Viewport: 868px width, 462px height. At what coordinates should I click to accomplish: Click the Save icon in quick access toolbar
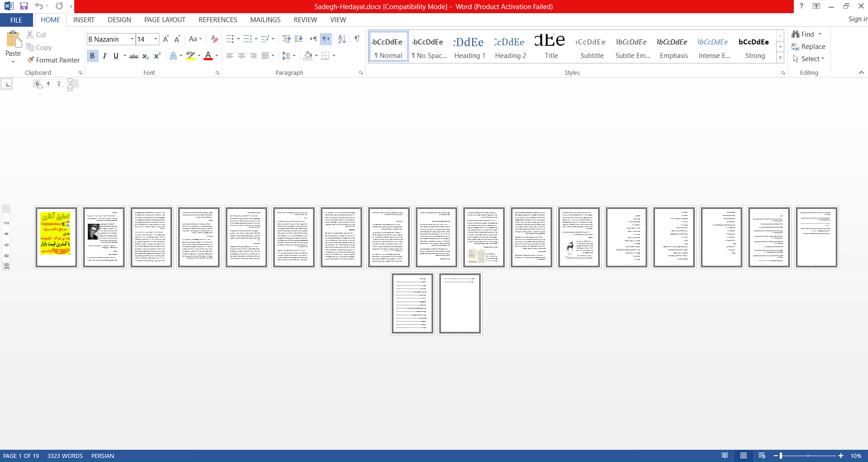(24, 6)
